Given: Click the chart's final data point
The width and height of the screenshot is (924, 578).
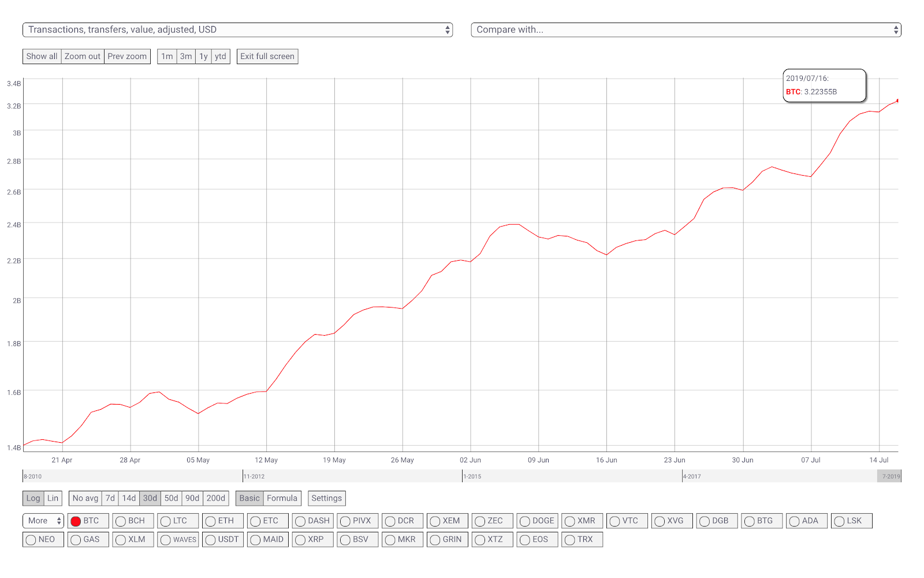Looking at the screenshot, I should pos(897,101).
